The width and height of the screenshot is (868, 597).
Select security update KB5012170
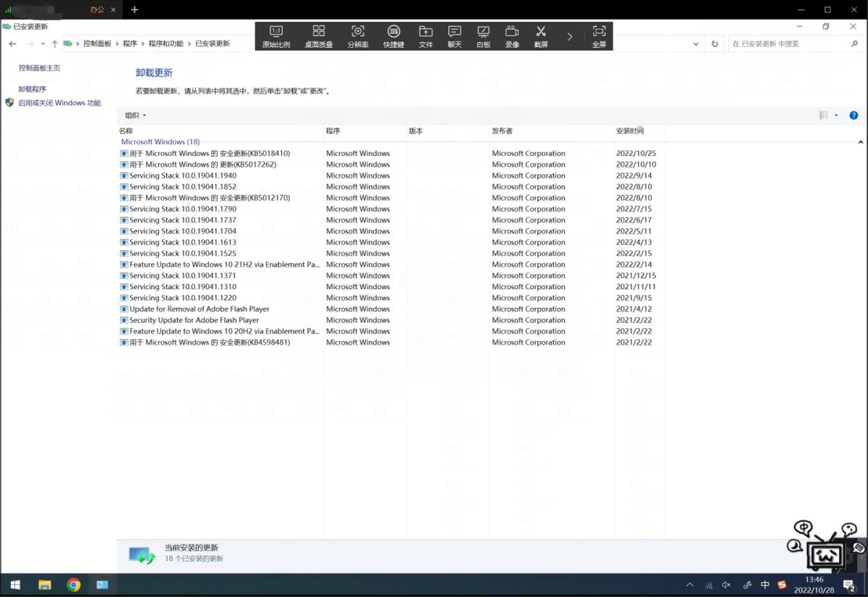point(391,198)
